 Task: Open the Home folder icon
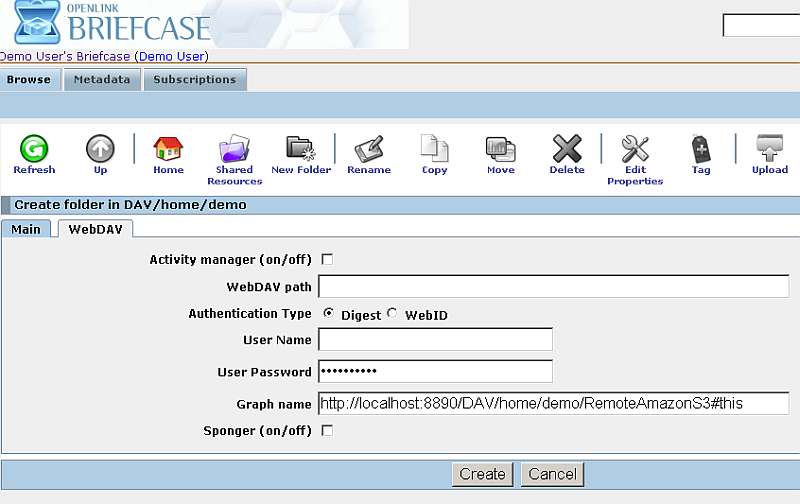click(168, 150)
